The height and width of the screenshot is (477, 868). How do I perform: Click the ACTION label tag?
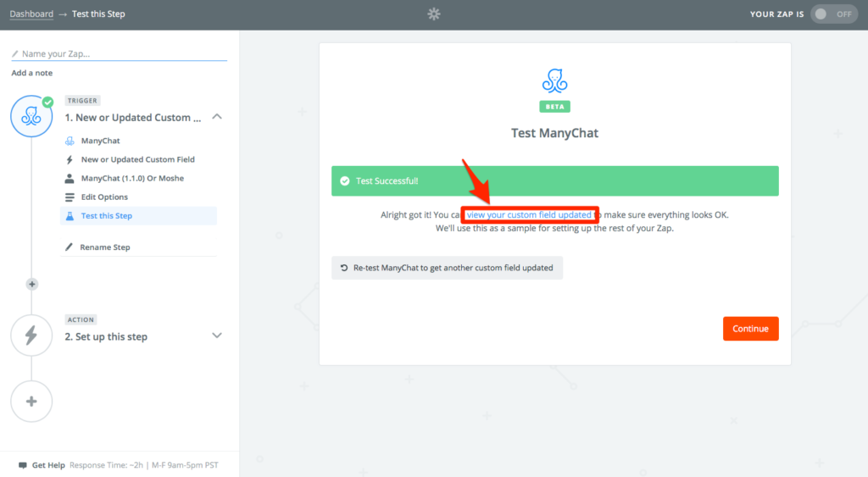click(81, 319)
